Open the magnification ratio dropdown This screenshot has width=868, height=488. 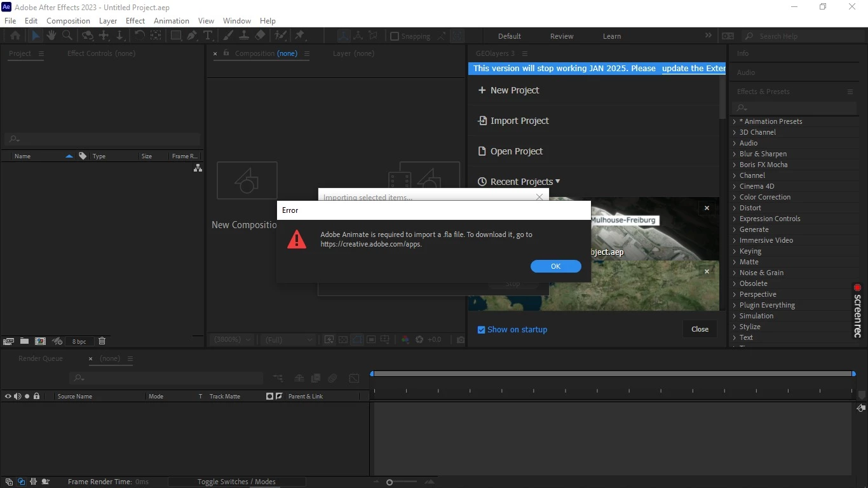click(233, 340)
